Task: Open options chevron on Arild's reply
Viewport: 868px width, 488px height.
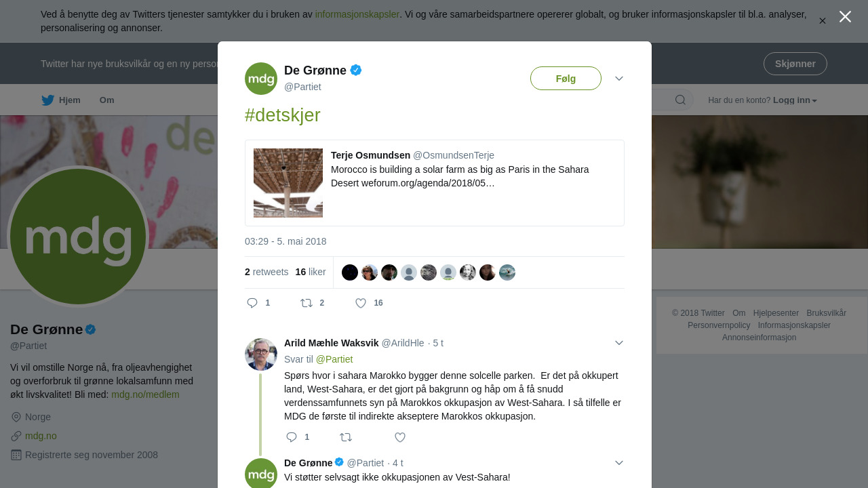Action: pos(619,343)
